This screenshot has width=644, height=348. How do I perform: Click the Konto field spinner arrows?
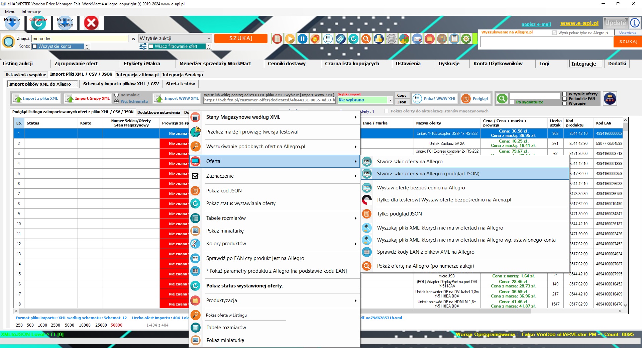tap(87, 47)
